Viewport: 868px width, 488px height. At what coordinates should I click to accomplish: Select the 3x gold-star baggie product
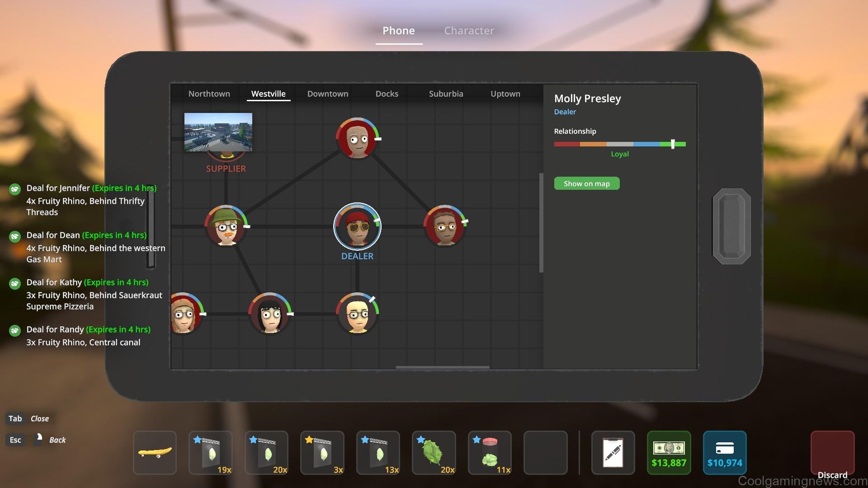click(322, 453)
